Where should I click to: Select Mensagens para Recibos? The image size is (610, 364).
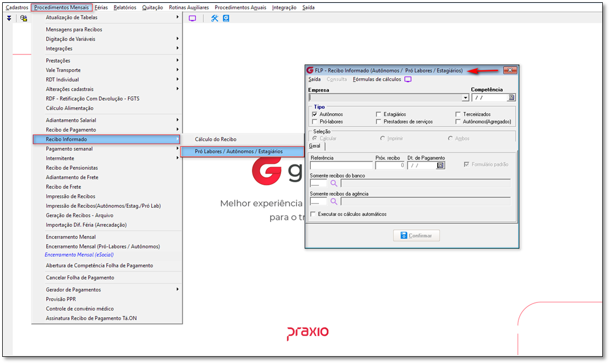tap(74, 30)
